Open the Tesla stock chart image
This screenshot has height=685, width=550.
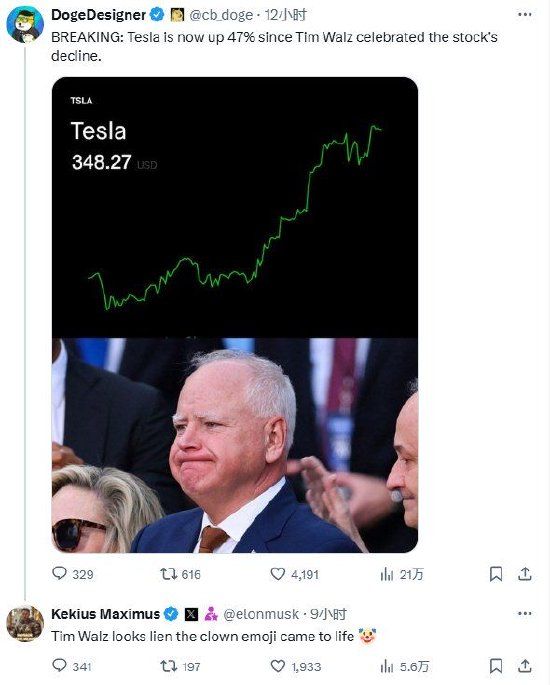click(235, 207)
